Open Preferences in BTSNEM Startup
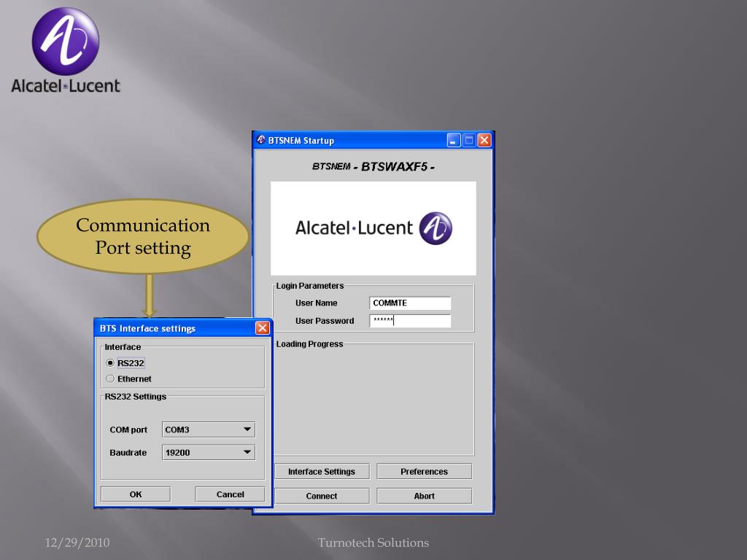This screenshot has height=560, width=747. tap(424, 472)
